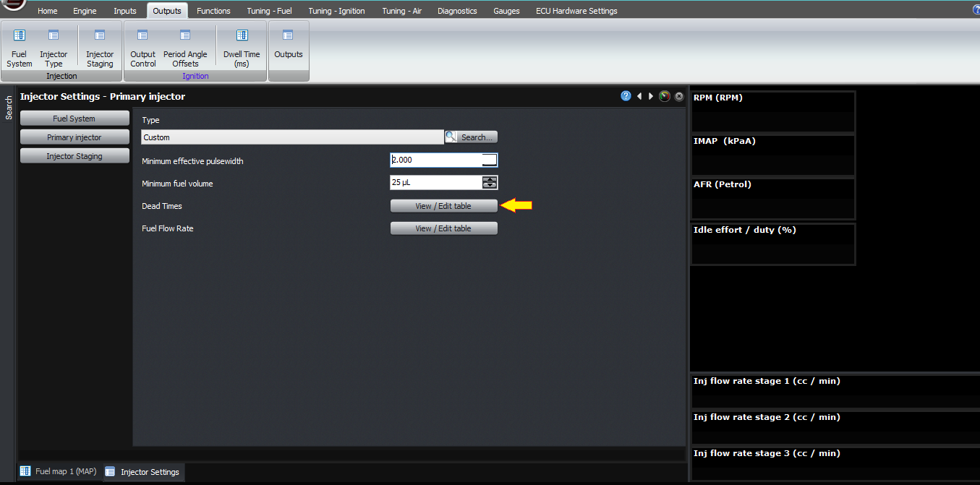Open the Type Custom combo box
The width and height of the screenshot is (980, 485).
click(x=292, y=137)
